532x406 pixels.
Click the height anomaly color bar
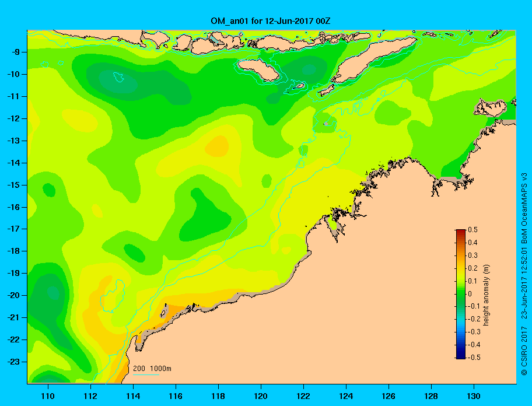click(x=461, y=294)
